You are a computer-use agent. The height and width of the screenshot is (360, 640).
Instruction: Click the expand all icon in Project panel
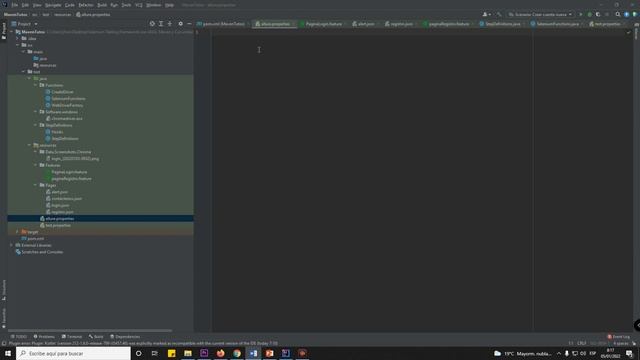161,24
